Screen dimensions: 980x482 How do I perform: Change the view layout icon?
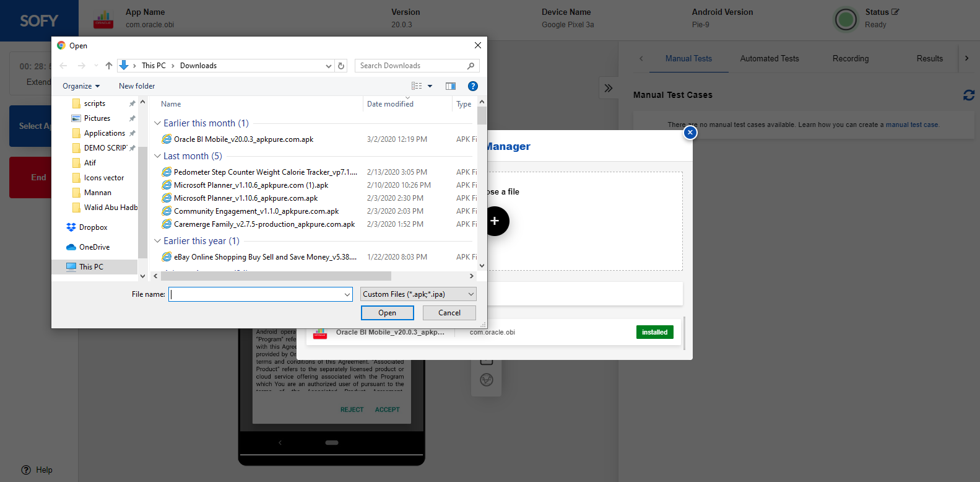click(417, 86)
